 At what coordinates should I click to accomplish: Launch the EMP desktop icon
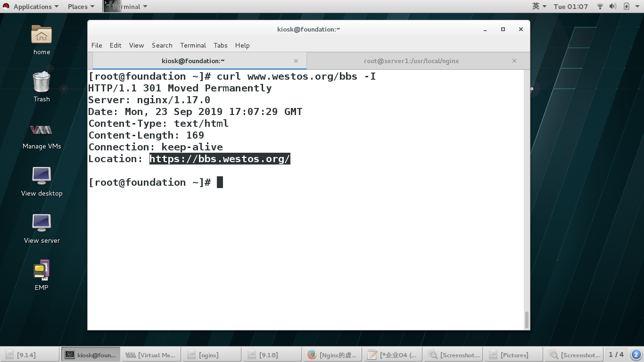click(41, 270)
